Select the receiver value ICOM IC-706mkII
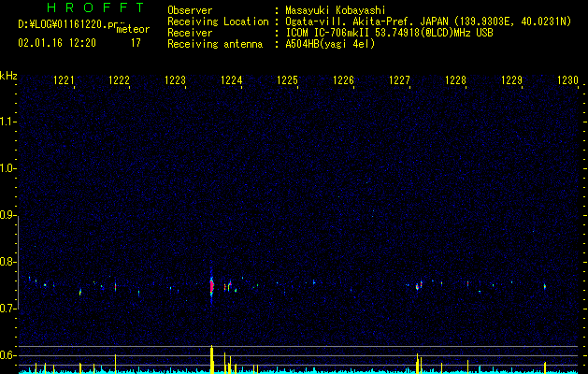The height and width of the screenshot is (374, 588). 327,33
